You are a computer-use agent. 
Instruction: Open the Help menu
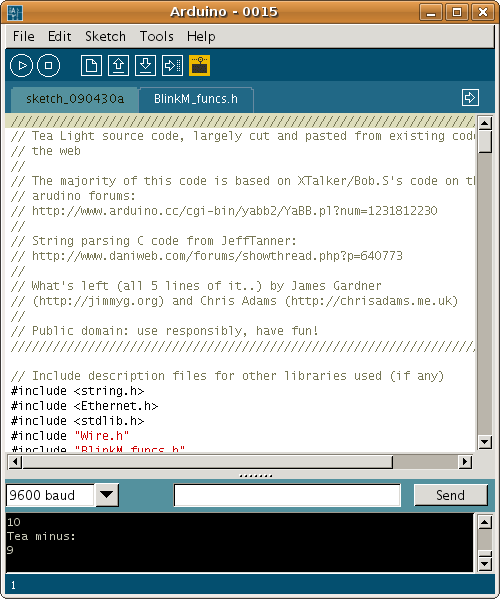pyautogui.click(x=201, y=37)
